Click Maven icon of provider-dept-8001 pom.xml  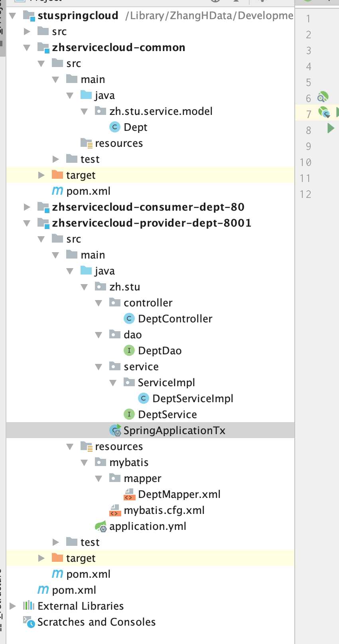(57, 574)
